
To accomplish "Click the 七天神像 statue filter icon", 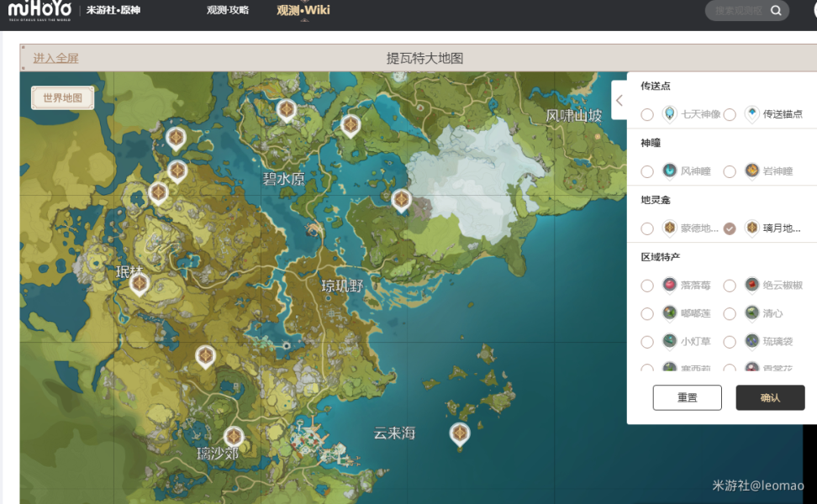I will (669, 113).
